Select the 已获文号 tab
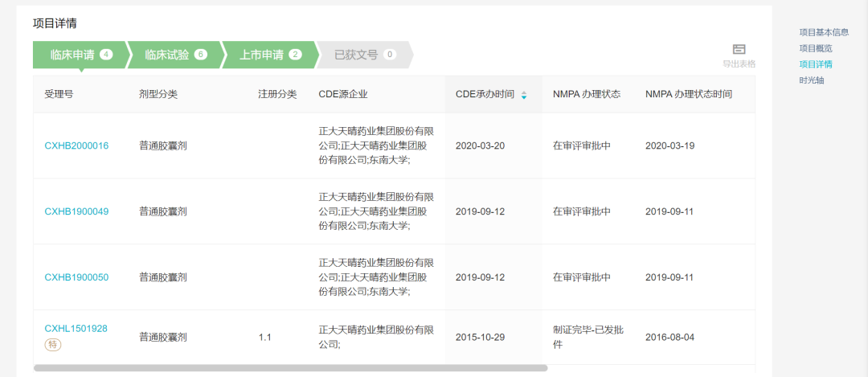The width and height of the screenshot is (868, 377). point(364,54)
